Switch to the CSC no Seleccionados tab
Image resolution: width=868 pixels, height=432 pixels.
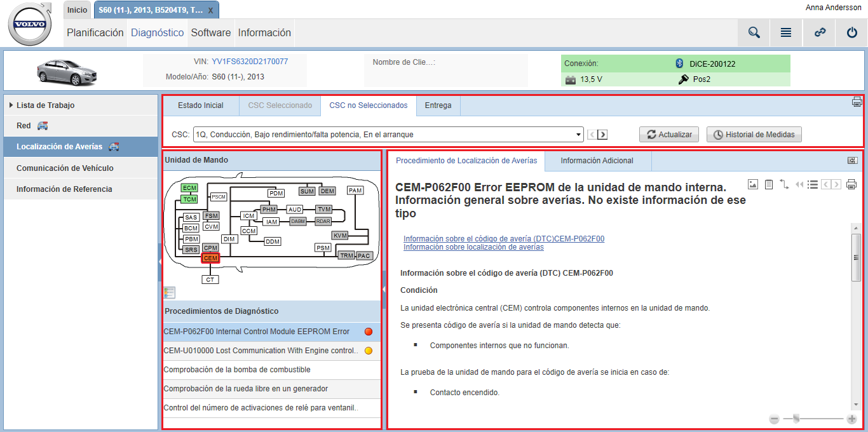[369, 105]
